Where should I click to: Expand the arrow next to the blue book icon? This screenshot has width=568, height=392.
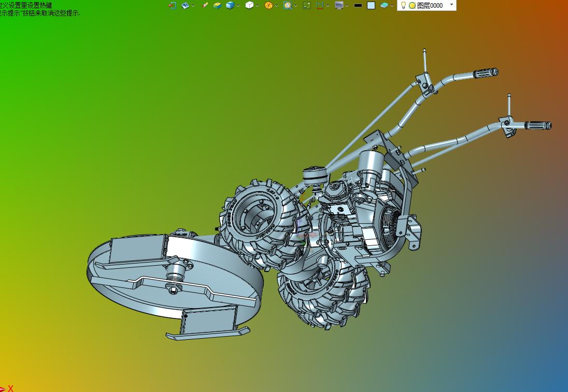(x=193, y=6)
